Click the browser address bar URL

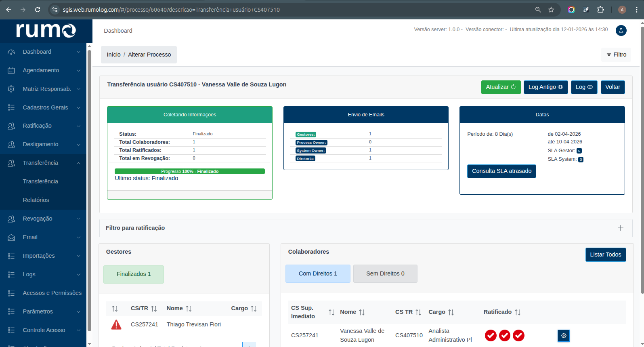pos(171,10)
